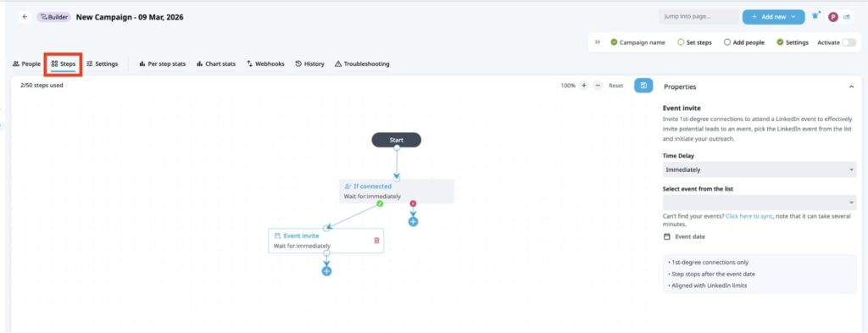Screen dimensions: 868x333
Task: Open the Settings tab
Action: pyautogui.click(x=103, y=64)
